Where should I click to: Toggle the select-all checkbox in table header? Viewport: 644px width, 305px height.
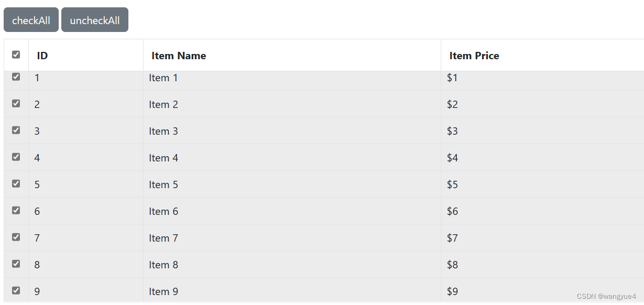(x=16, y=54)
